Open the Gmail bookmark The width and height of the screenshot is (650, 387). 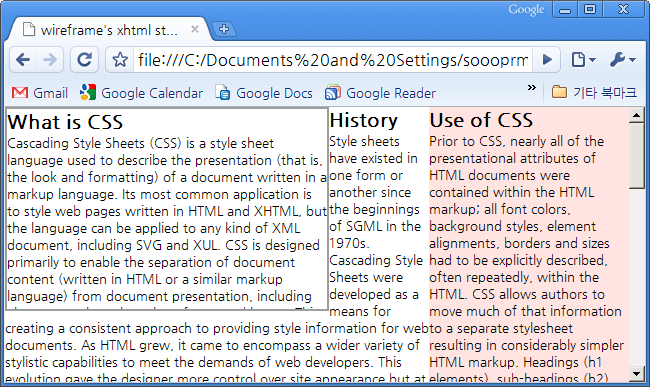[40, 93]
